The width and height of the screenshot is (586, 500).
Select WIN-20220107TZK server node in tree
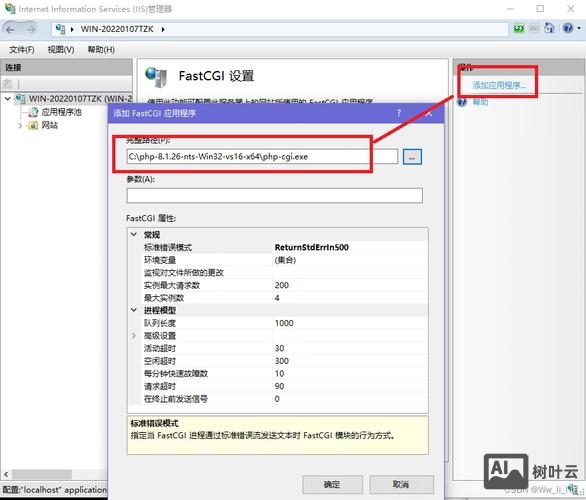[80, 99]
